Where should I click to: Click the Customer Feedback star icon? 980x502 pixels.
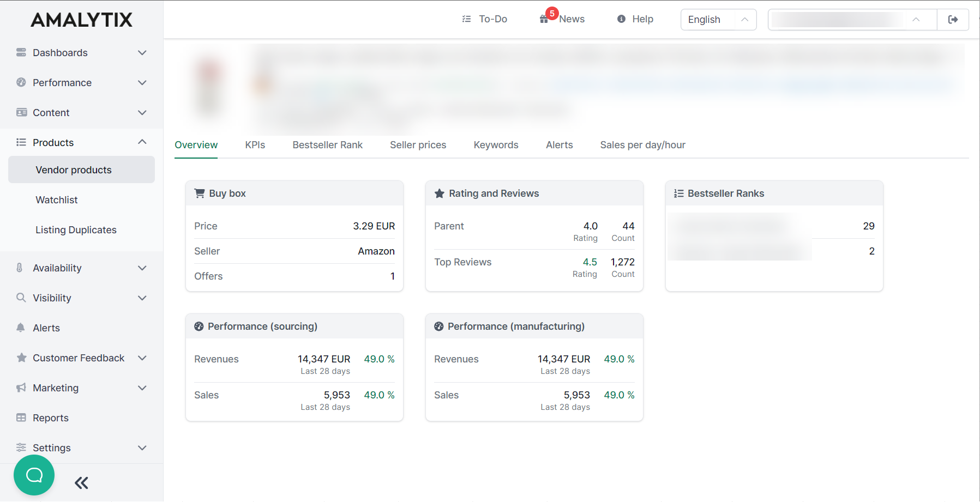(21, 358)
